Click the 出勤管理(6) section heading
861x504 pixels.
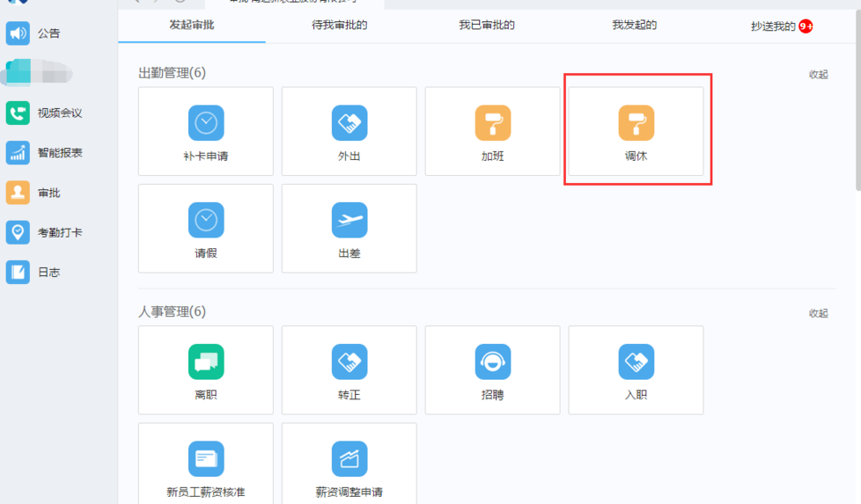tap(172, 73)
